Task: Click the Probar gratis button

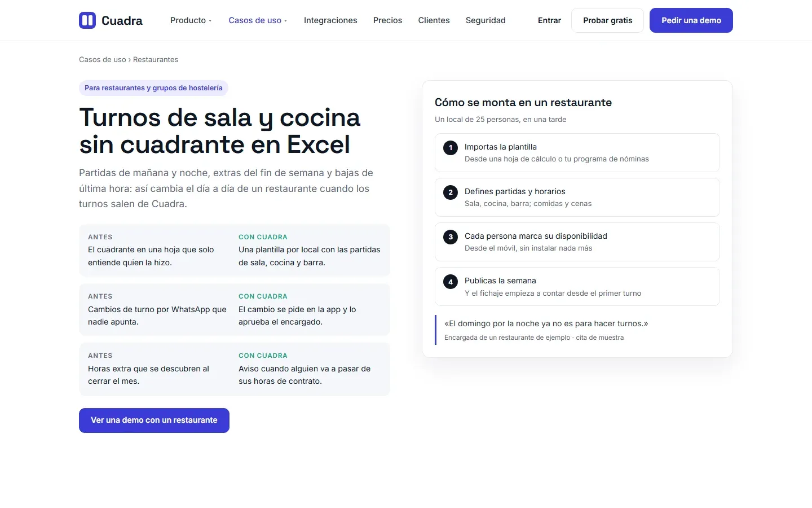Action: pyautogui.click(x=607, y=20)
